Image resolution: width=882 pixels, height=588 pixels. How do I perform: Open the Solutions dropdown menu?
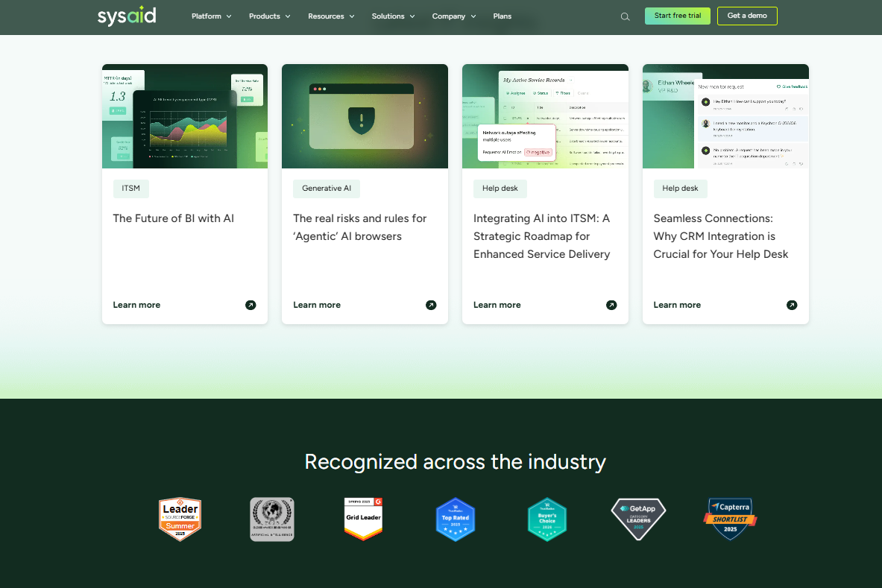[x=393, y=16]
